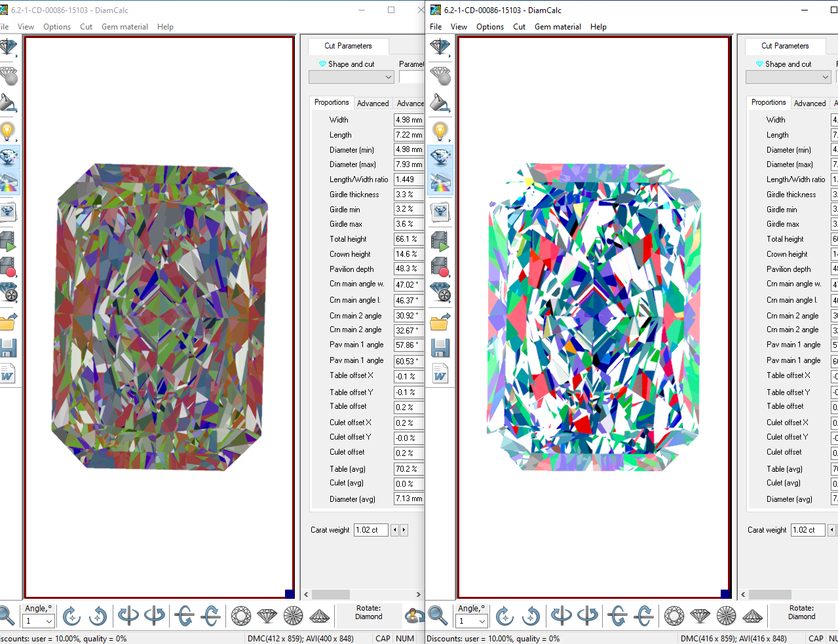
Task: Show inverted diamond side view in right window
Action: pyautogui.click(x=753, y=616)
